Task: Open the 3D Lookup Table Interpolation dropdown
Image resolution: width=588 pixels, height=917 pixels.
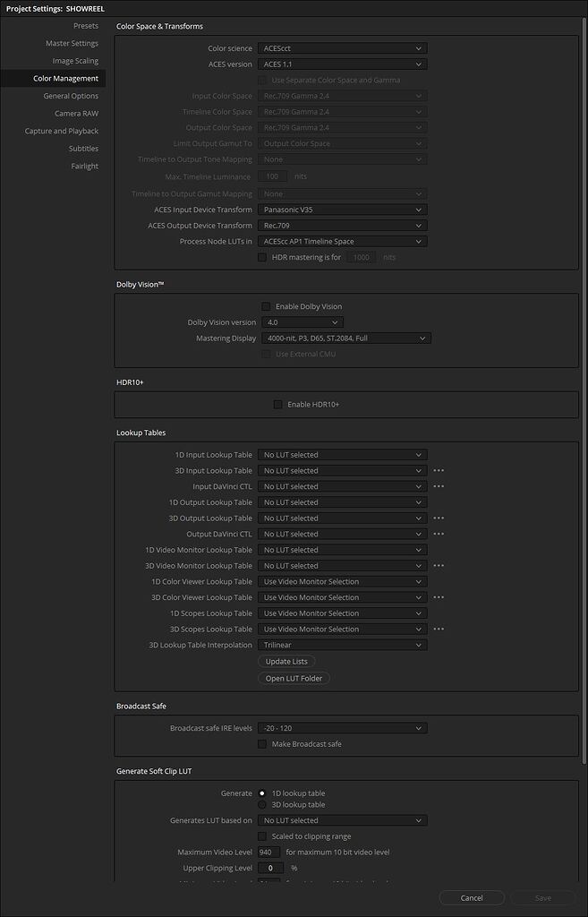Action: click(342, 644)
